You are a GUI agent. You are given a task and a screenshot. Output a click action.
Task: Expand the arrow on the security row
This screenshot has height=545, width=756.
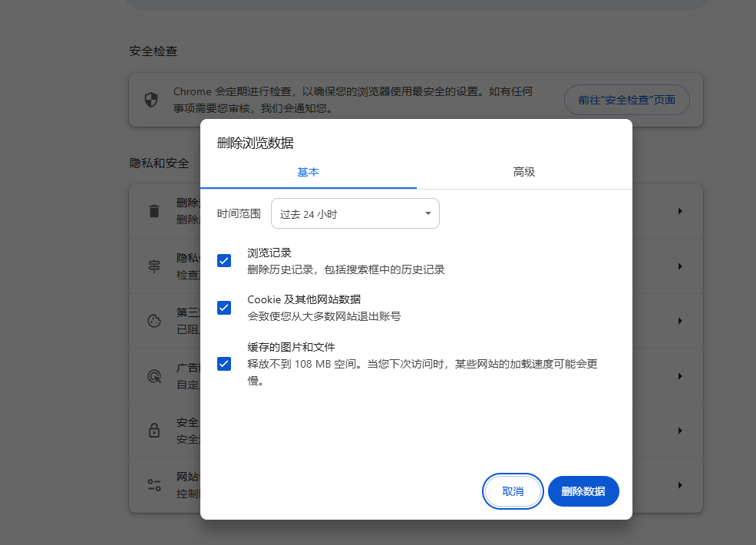pos(680,431)
